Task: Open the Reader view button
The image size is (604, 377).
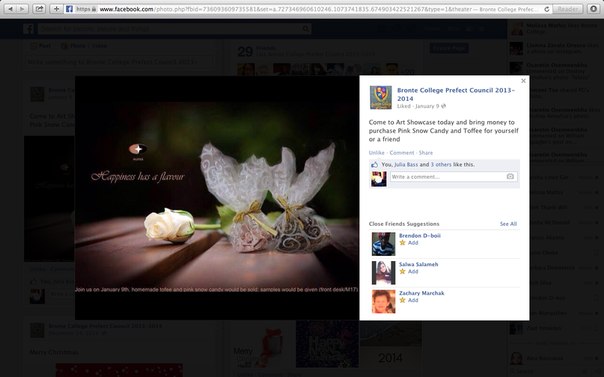Action: pyautogui.click(x=568, y=9)
